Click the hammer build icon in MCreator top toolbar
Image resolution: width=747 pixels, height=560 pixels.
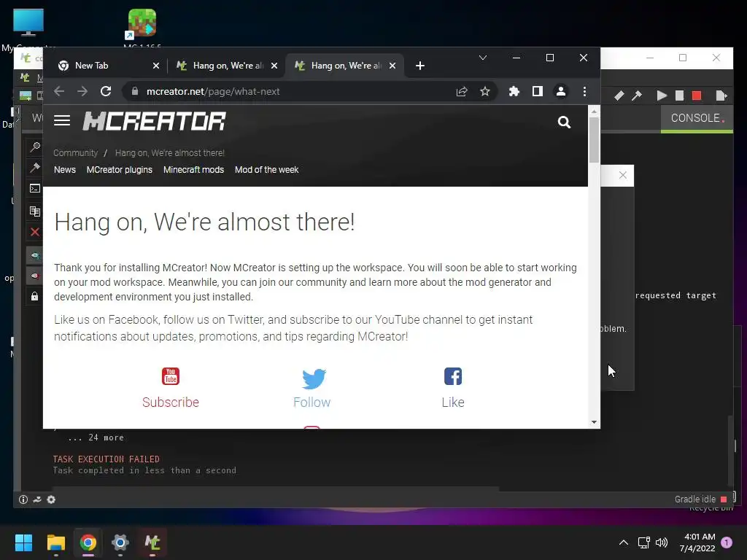click(x=637, y=96)
